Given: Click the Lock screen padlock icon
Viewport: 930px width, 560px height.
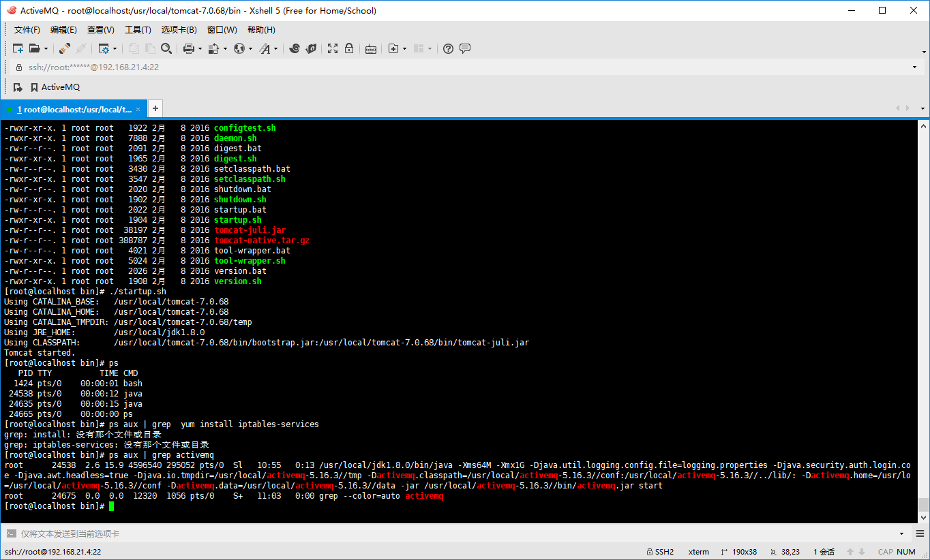Looking at the screenshot, I should click(349, 48).
